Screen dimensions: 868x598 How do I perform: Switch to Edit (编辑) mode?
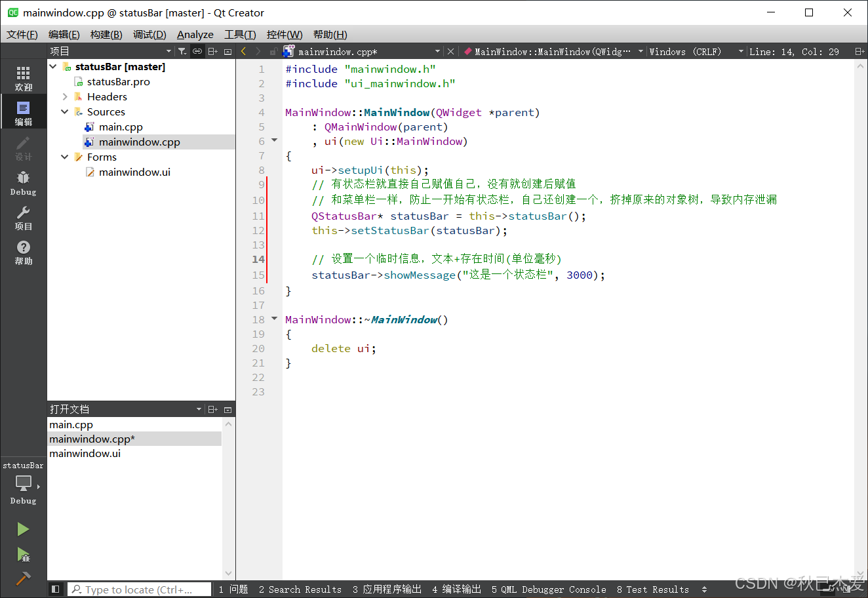pyautogui.click(x=23, y=112)
